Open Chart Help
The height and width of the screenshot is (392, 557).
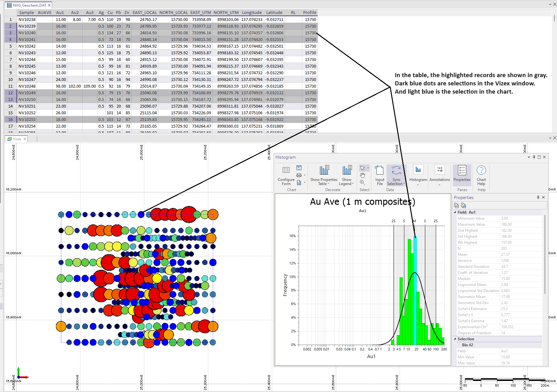(481, 175)
